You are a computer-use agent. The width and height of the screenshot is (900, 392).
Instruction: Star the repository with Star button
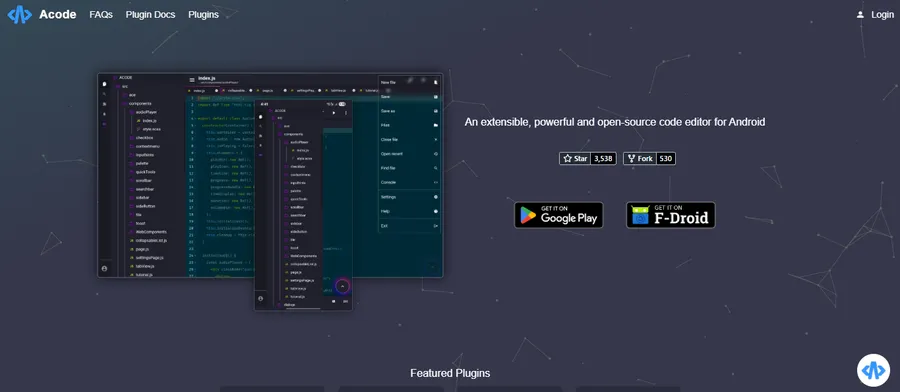pos(575,158)
